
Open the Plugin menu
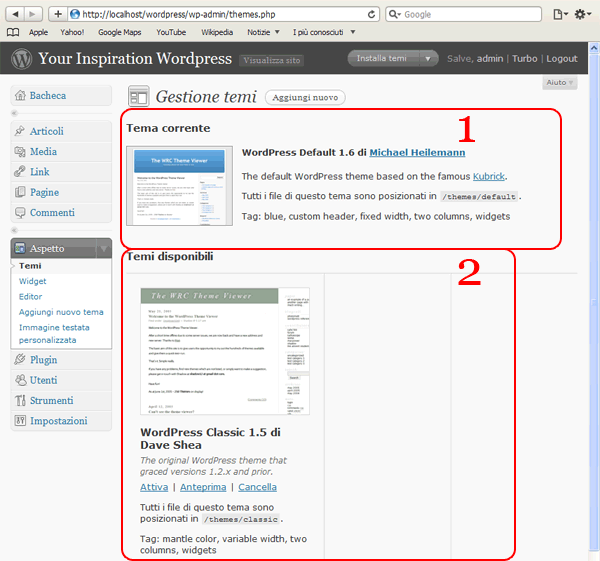(61, 360)
